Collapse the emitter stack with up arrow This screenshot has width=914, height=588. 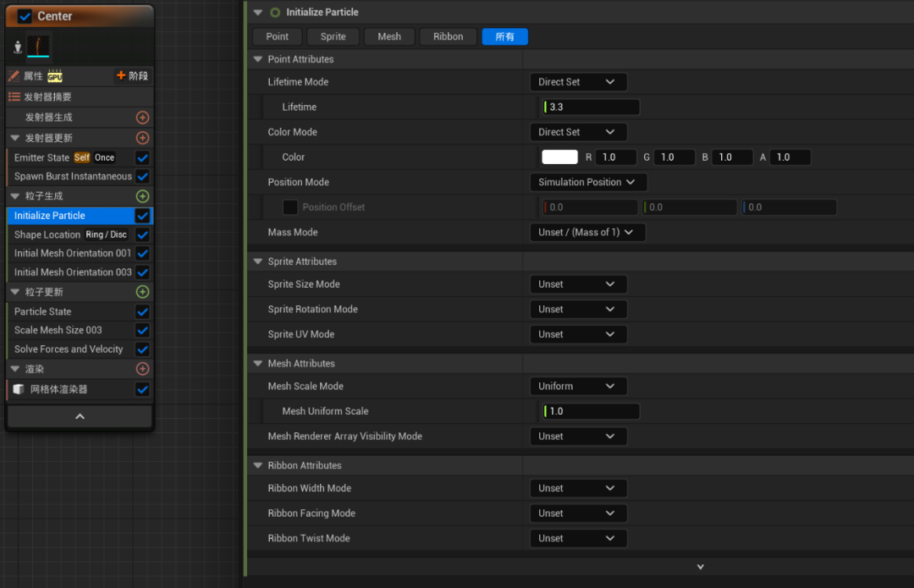pyautogui.click(x=80, y=416)
